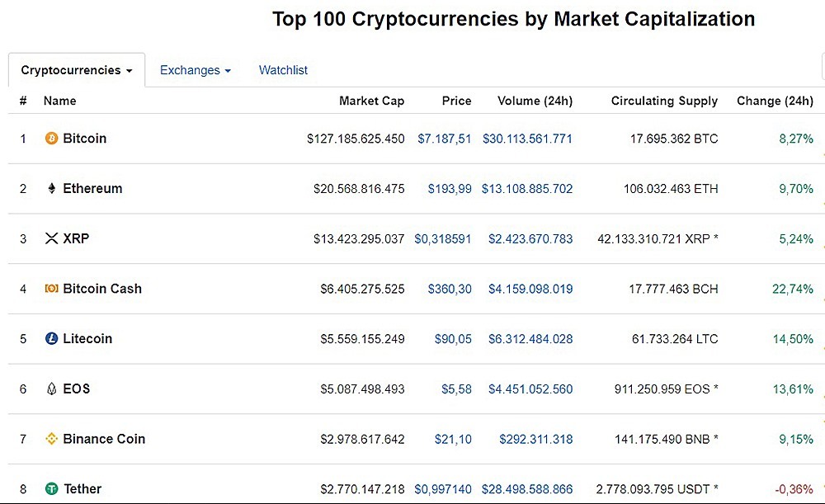Click the Bitcoin Cash logo icon
The image size is (825, 504).
pyautogui.click(x=51, y=289)
